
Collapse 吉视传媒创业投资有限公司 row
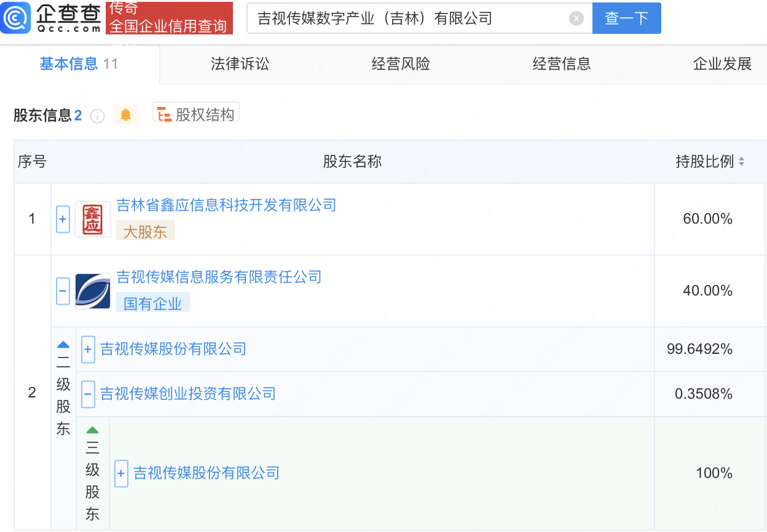(88, 394)
